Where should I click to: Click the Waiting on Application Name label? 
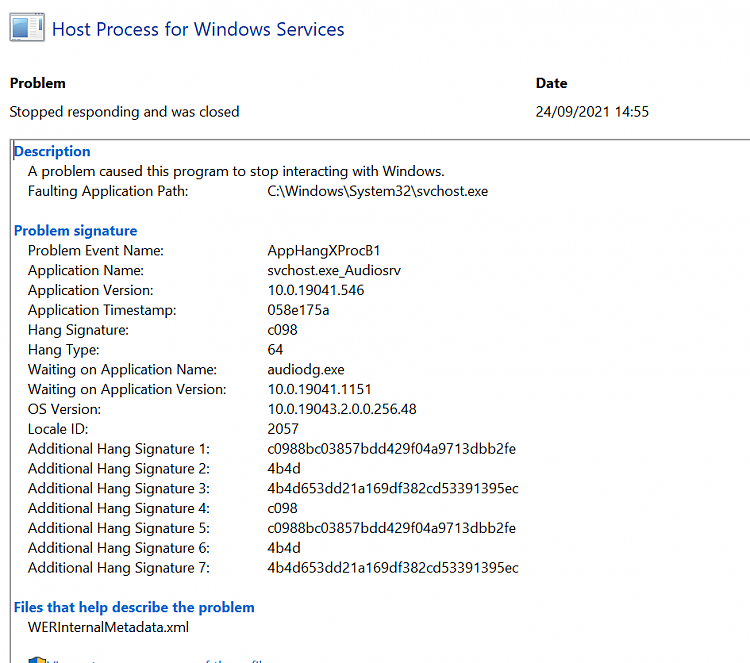122,370
